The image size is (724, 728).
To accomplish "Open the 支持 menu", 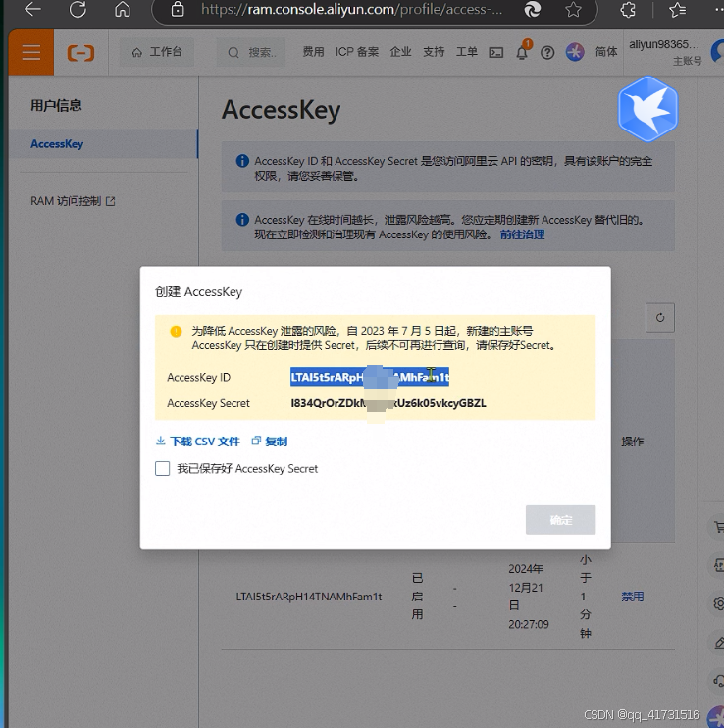I will click(x=434, y=52).
